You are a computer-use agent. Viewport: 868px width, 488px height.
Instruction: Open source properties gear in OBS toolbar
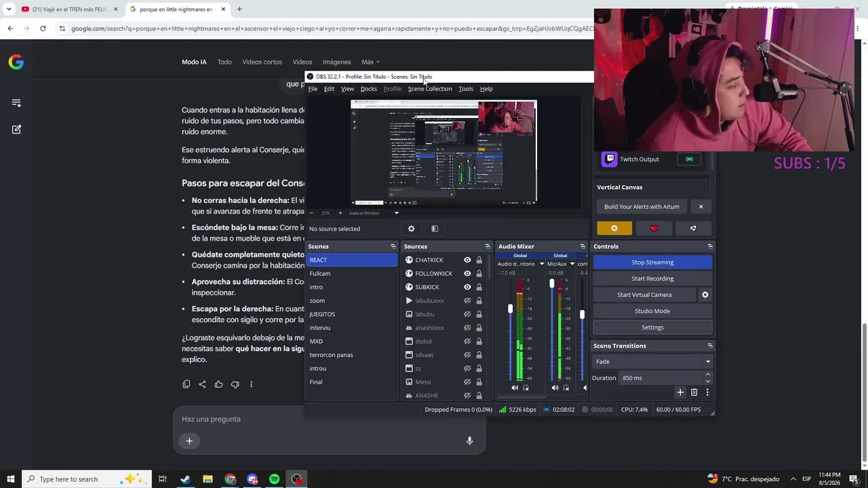coord(411,229)
